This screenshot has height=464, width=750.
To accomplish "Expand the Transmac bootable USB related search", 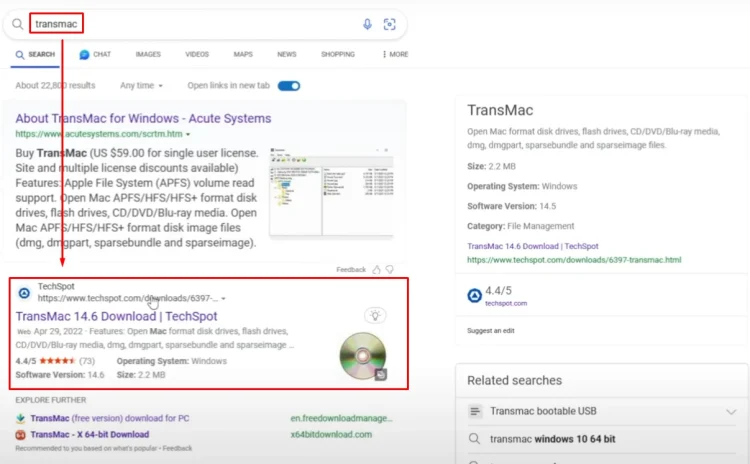I will tap(730, 411).
